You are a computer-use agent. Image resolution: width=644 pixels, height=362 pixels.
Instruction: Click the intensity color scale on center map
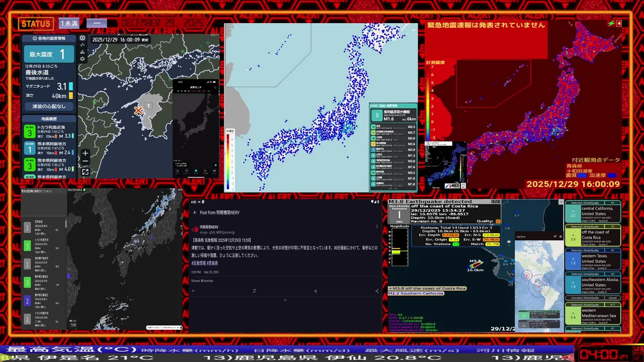pyautogui.click(x=229, y=160)
